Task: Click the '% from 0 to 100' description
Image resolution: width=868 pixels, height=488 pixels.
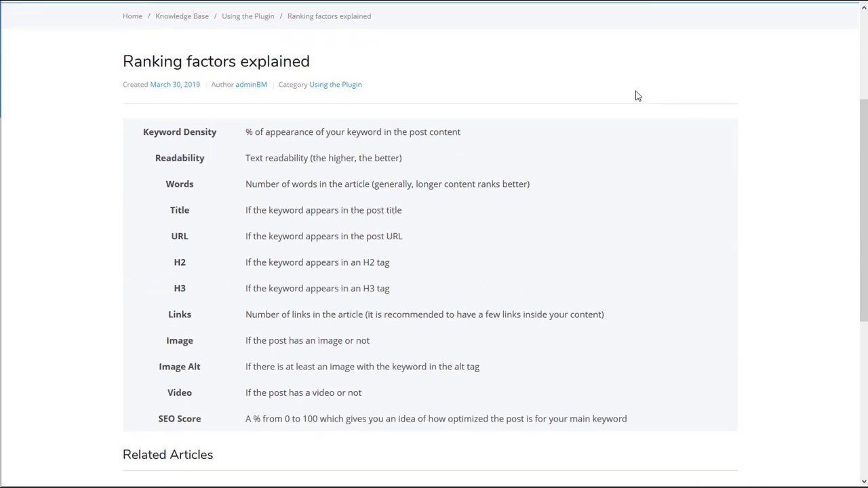Action: (x=436, y=419)
